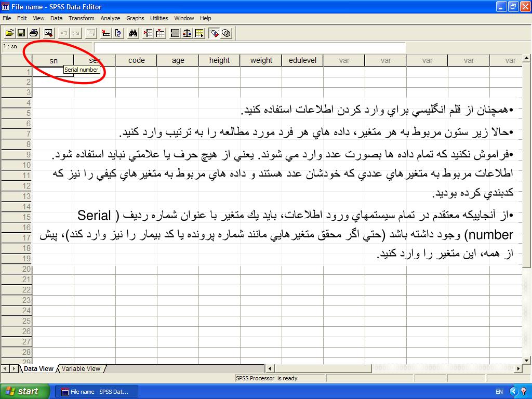Click the Print icon
The height and width of the screenshot is (399, 532).
[34, 33]
